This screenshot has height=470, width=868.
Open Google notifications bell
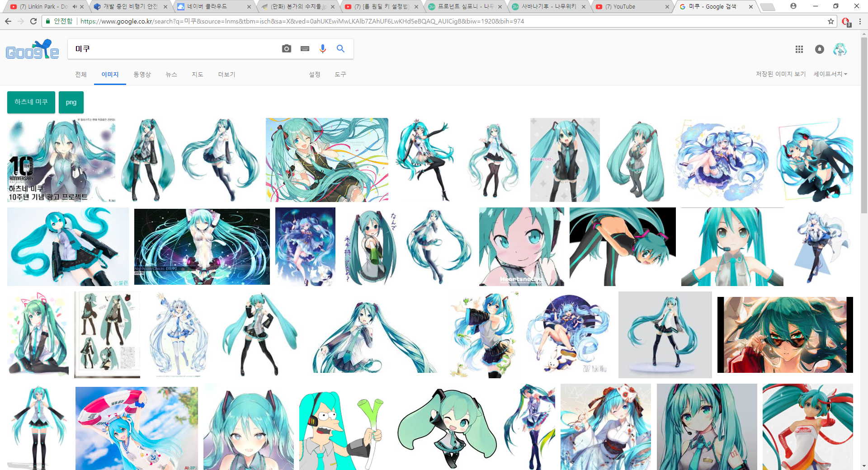(x=819, y=49)
